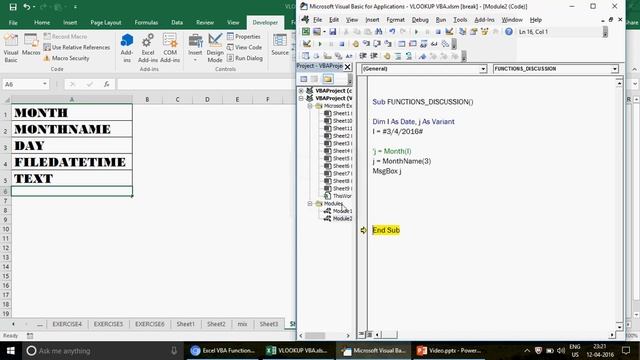Save from the VBA standard toolbar
Viewport: 640px width, 360px height.
pos(333,31)
